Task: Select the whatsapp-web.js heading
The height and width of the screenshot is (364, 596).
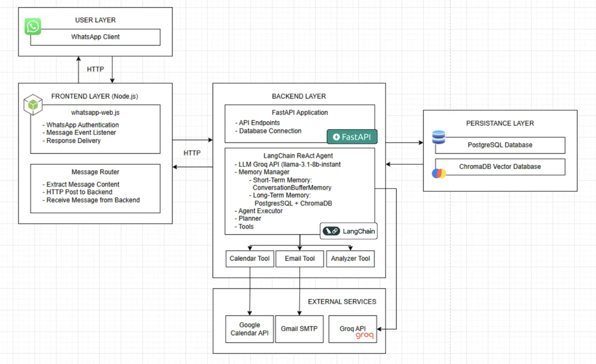Action: (95, 113)
